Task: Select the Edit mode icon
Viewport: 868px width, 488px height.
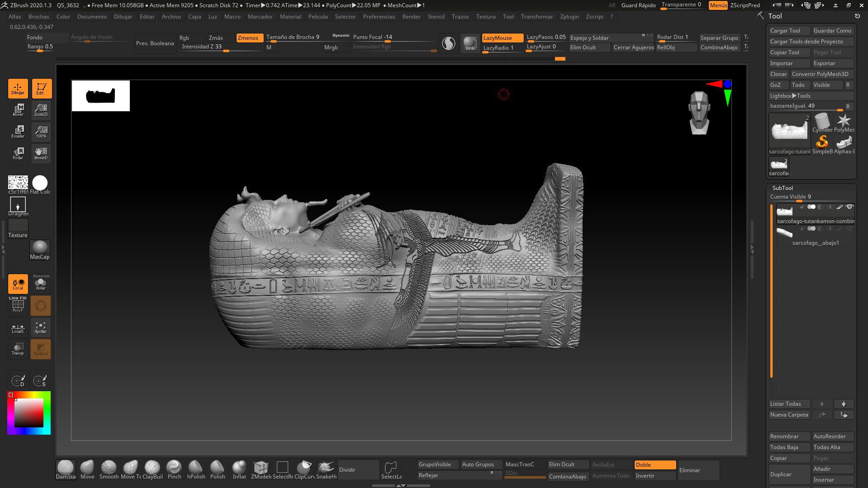Action: tap(41, 88)
